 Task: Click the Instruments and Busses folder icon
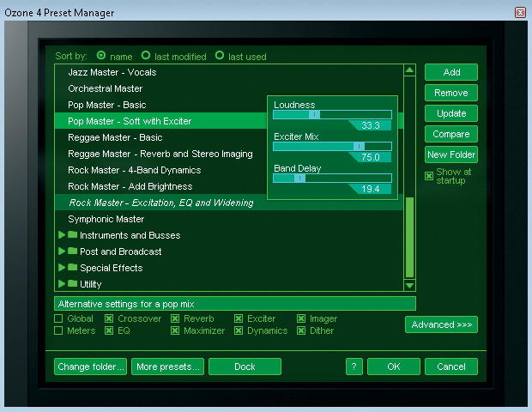tap(72, 235)
